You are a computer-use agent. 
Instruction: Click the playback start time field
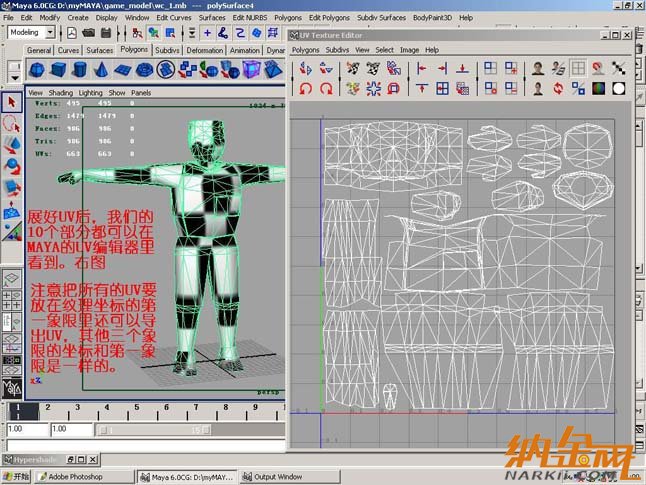[72, 429]
